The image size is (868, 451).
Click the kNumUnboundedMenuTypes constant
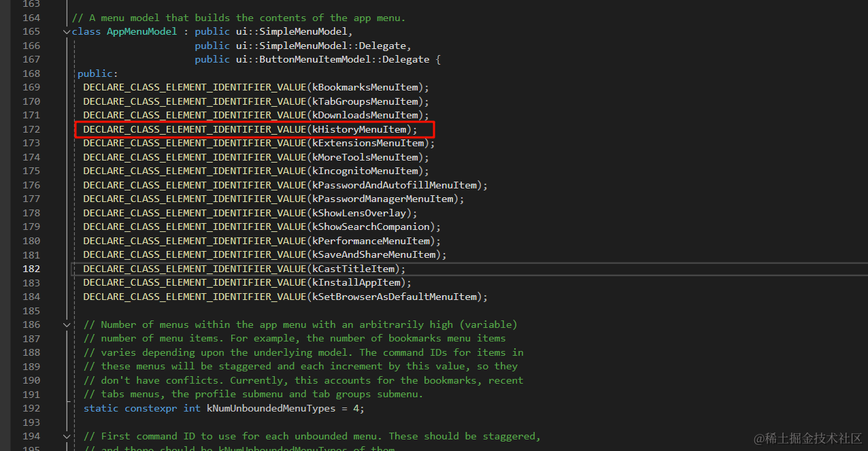pyautogui.click(x=269, y=408)
